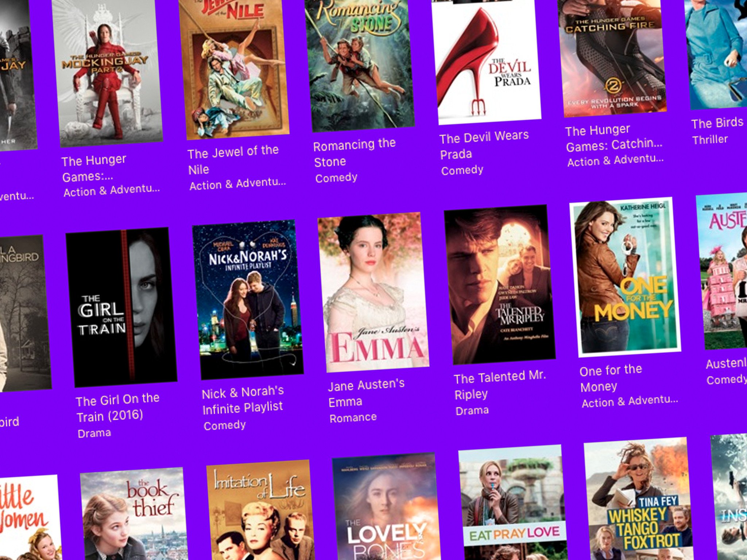Click the 'Romance' genre under Emma
The width and height of the screenshot is (747, 560).
click(353, 418)
